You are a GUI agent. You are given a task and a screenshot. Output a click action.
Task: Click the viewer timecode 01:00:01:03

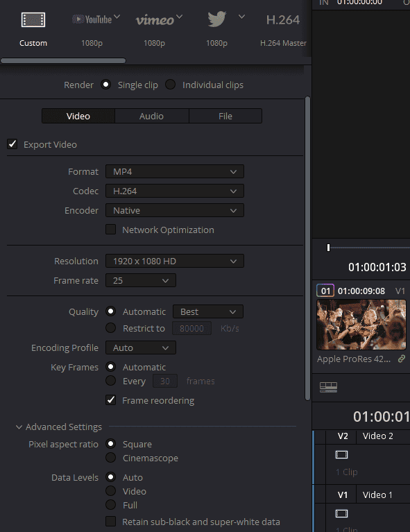click(x=377, y=267)
